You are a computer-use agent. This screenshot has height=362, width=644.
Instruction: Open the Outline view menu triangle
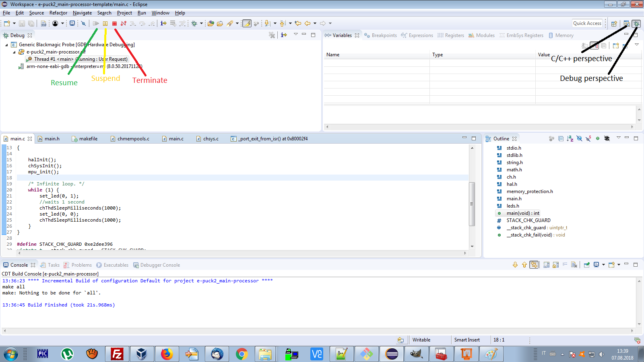618,138
